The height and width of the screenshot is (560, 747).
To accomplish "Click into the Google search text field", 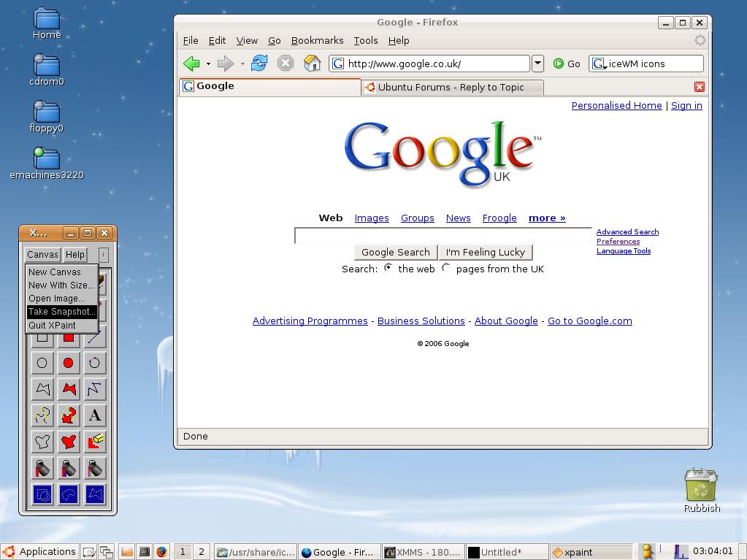I will click(443, 236).
